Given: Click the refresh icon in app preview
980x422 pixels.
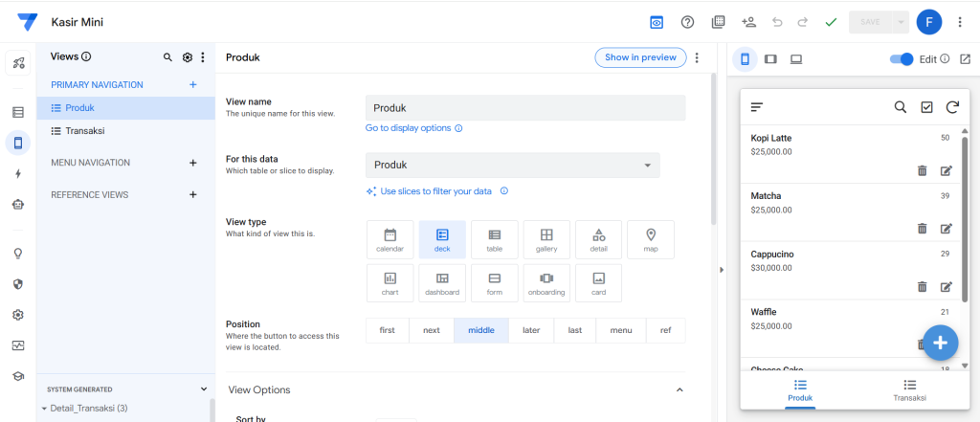Looking at the screenshot, I should [x=952, y=107].
